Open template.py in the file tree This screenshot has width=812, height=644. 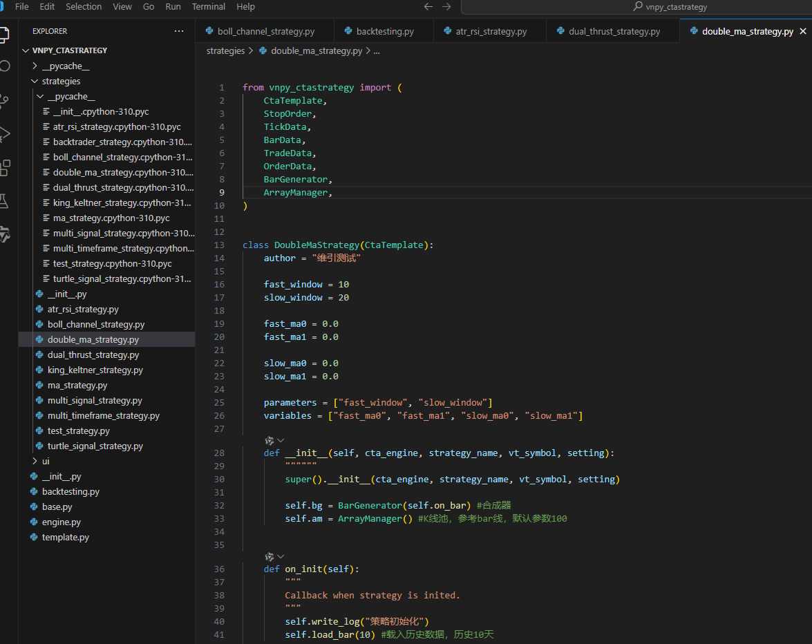(65, 538)
